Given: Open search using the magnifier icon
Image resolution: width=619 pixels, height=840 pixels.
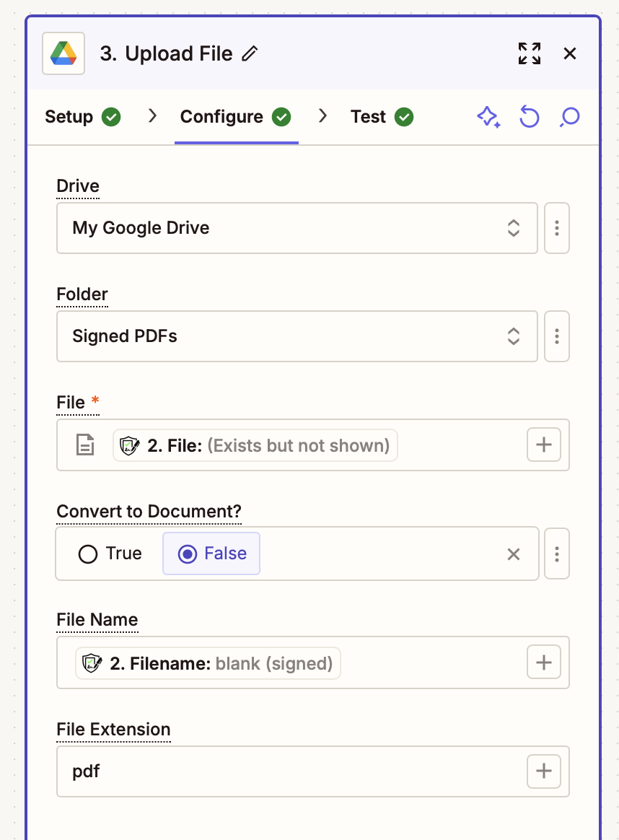Looking at the screenshot, I should click(569, 118).
